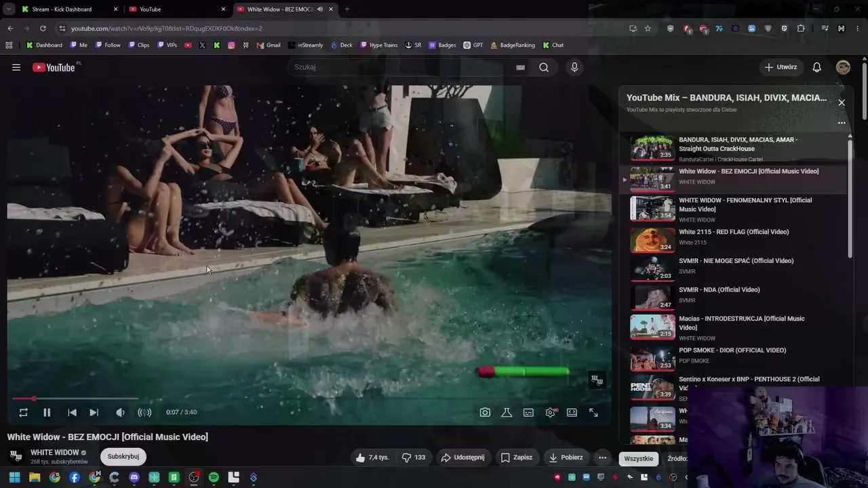Toggle the stable volume icon in player
The width and height of the screenshot is (868, 488).
[144, 412]
